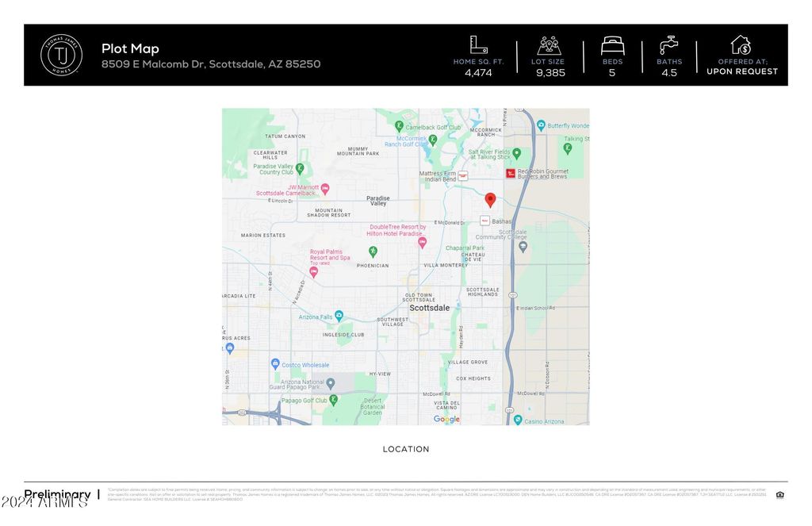Click the Scottsdale city label on map
The width and height of the screenshot is (812, 526).
(x=429, y=308)
